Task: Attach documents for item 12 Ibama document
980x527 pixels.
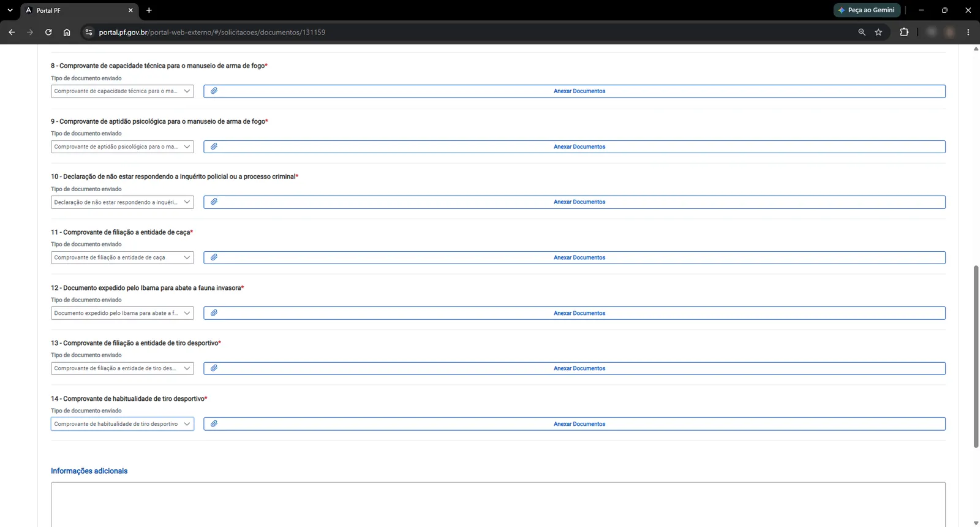Action: [575, 313]
